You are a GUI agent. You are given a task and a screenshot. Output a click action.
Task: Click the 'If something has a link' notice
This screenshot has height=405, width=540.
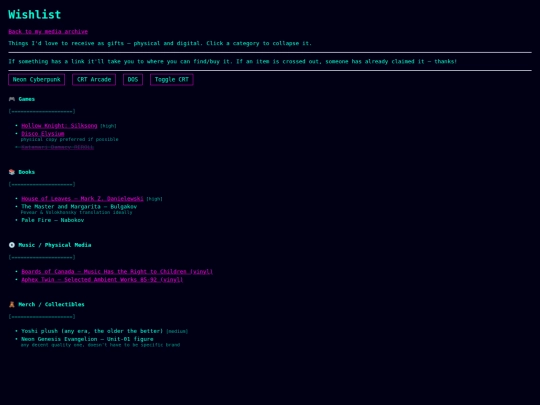tap(232, 62)
